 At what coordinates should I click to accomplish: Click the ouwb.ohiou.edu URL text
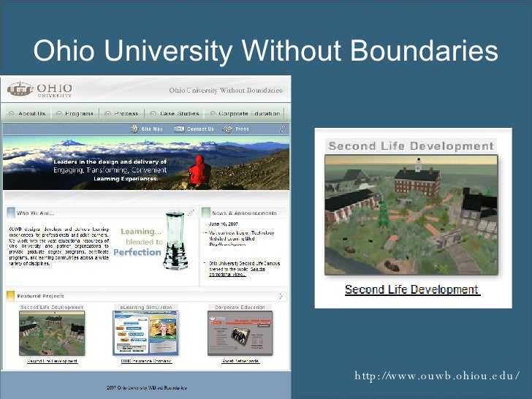click(x=437, y=376)
